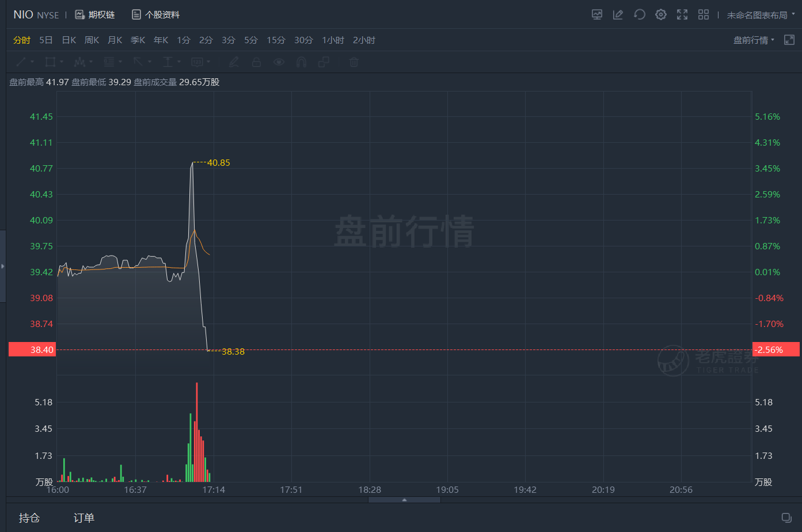Switch to the 日K daily candlestick tab
This screenshot has height=532, width=802.
click(x=69, y=40)
